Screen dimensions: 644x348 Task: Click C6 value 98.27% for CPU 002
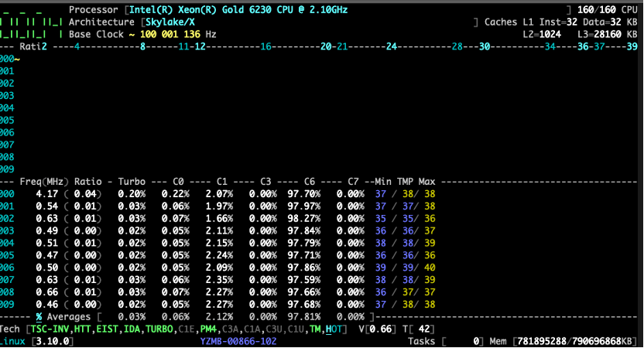[x=304, y=219]
